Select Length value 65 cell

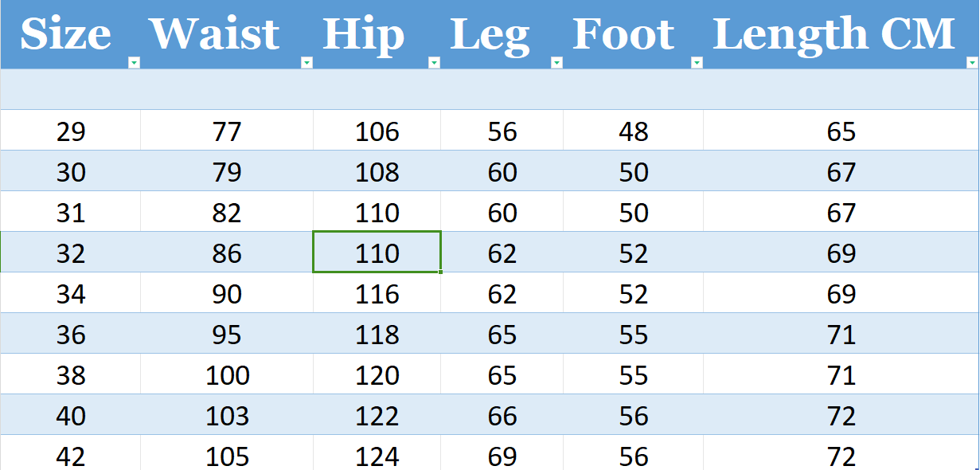coord(841,131)
